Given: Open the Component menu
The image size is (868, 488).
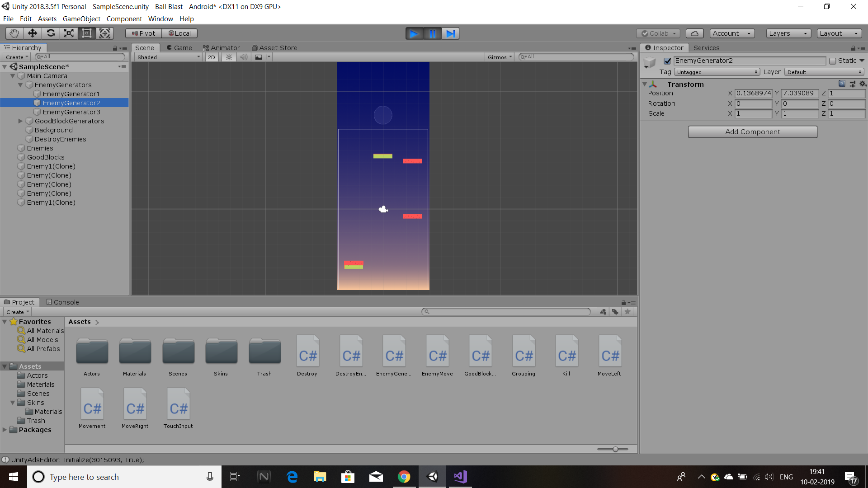Looking at the screenshot, I should [x=124, y=19].
